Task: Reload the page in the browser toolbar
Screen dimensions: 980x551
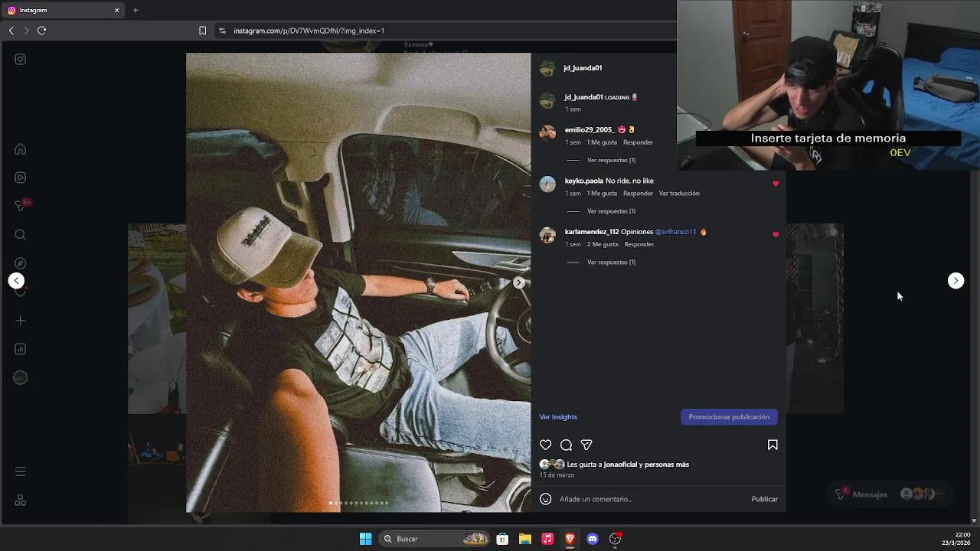Action: pyautogui.click(x=42, y=31)
